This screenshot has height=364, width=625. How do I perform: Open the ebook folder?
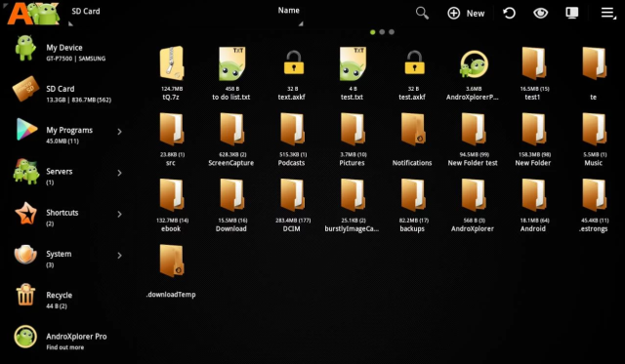click(171, 205)
